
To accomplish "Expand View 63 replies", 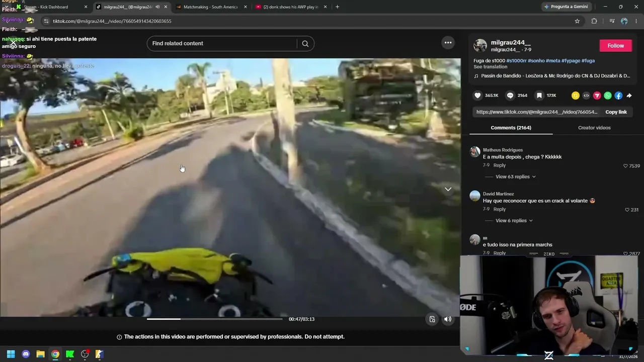I will coord(516,177).
